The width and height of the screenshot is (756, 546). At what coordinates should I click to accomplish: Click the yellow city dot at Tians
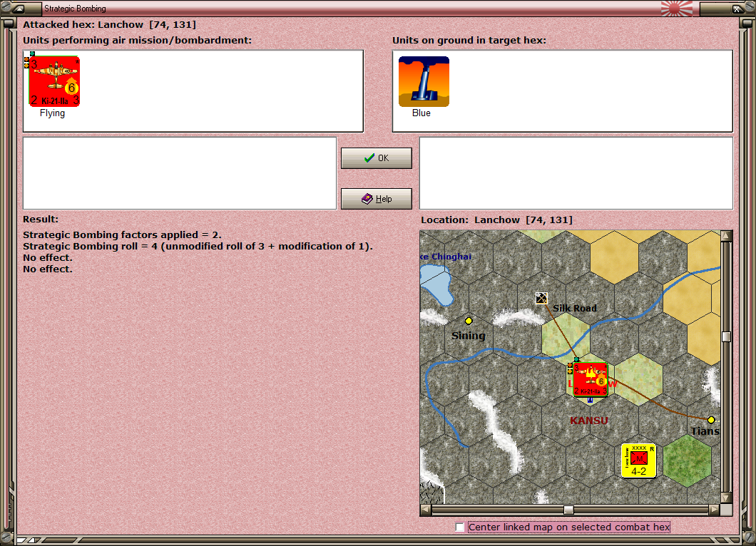coord(710,420)
